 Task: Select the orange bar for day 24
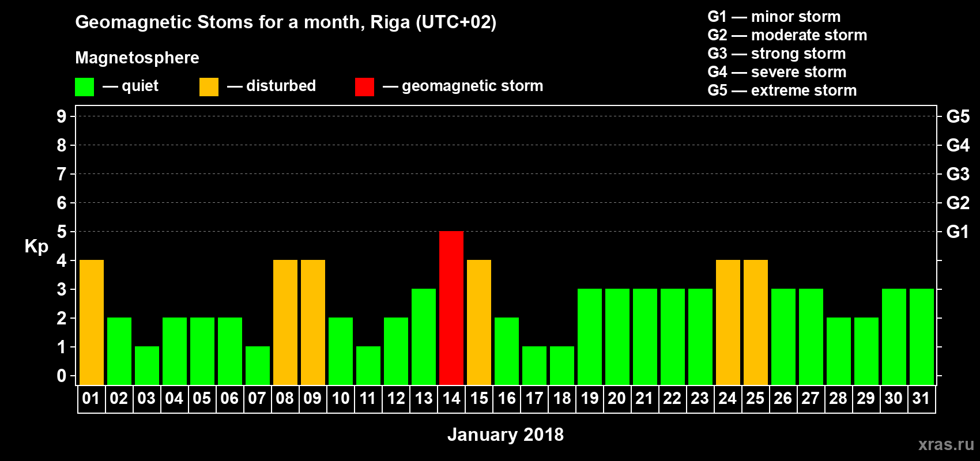728,322
